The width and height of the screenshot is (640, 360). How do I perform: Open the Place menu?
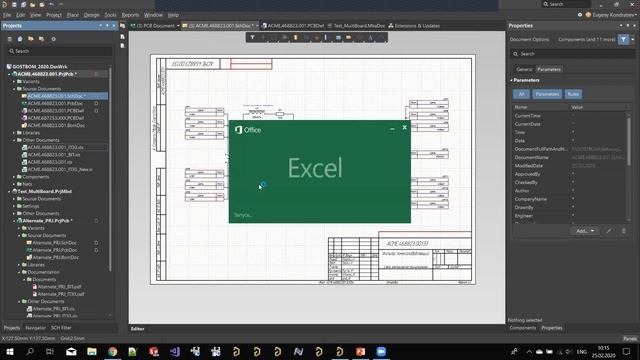tap(73, 15)
